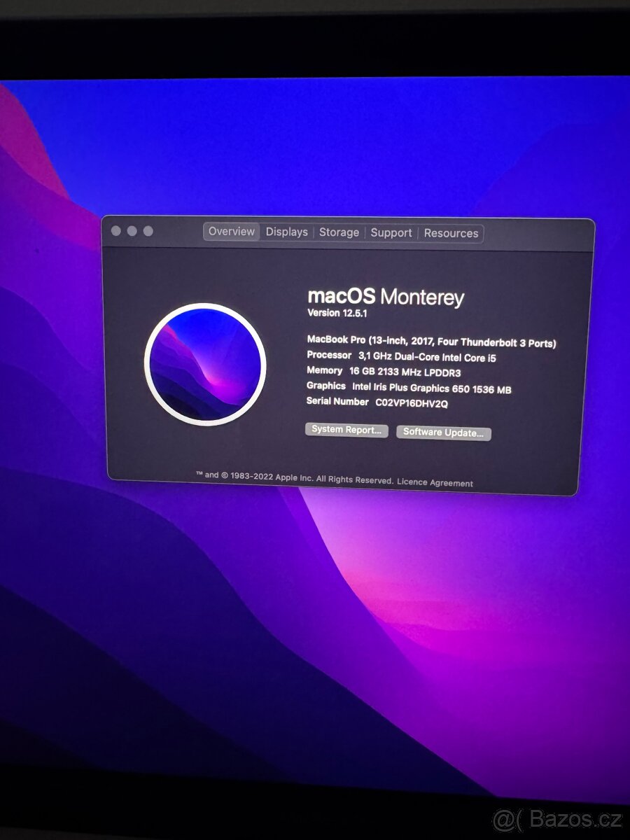Close the About This Mac window
This screenshot has width=630, height=840.
click(x=116, y=230)
